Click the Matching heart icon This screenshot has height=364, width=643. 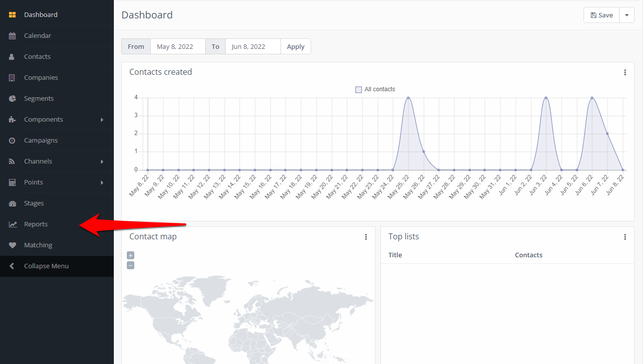(x=12, y=245)
